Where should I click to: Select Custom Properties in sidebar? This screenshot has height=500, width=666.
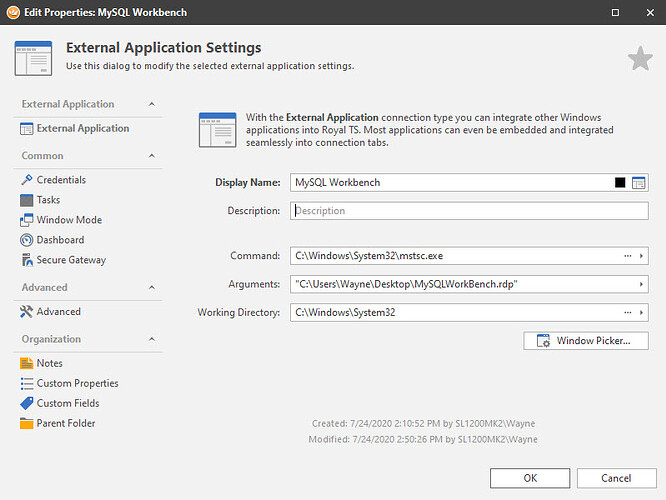pyautogui.click(x=77, y=384)
